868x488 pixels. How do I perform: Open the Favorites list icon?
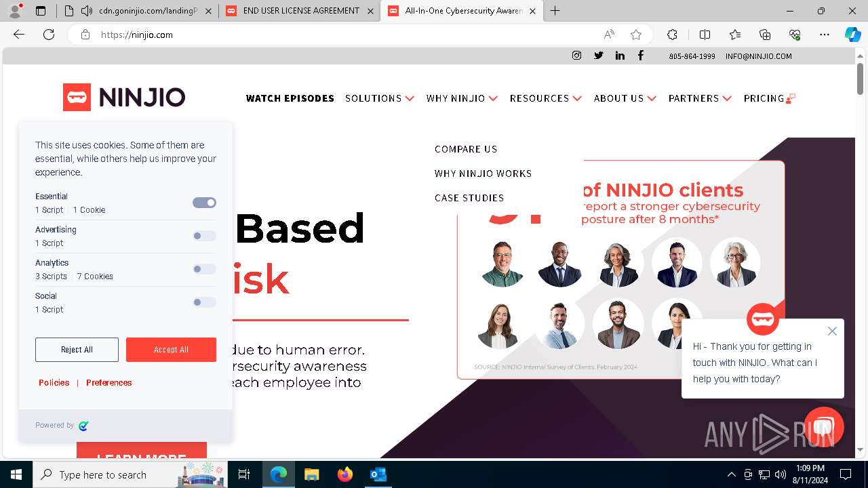735,35
